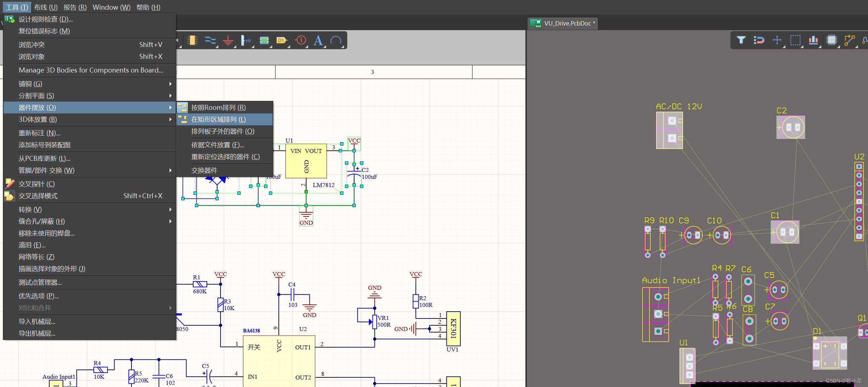Click the AC/DC 12V connector footprint
The height and width of the screenshot is (387, 868).
tap(669, 130)
